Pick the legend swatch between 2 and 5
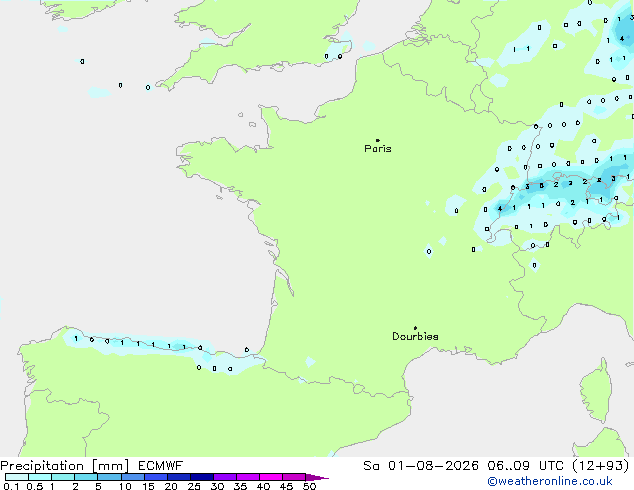The width and height of the screenshot is (634, 490). (x=86, y=477)
